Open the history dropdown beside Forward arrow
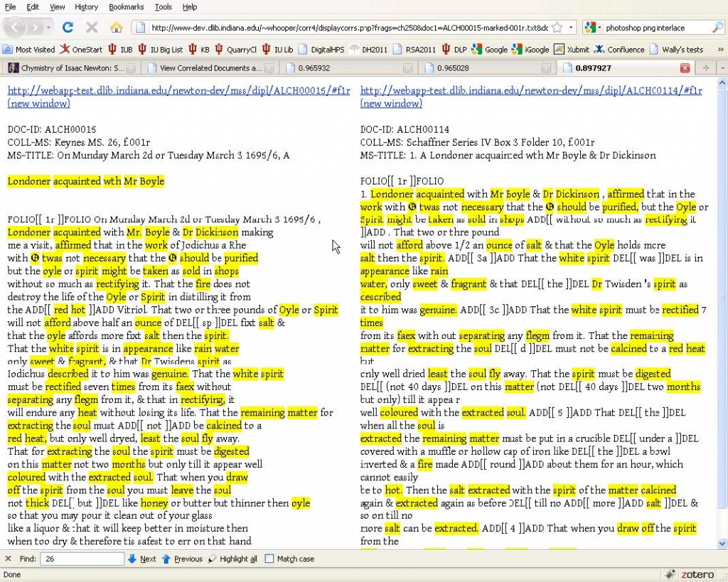This screenshot has height=582, width=728. (x=49, y=28)
